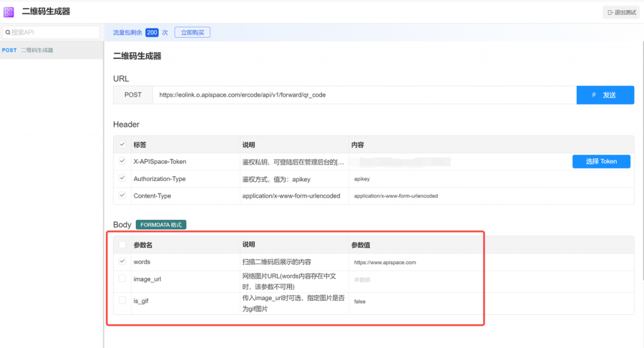Toggle the X-APISpace-Token header checkbox

[x=122, y=161]
